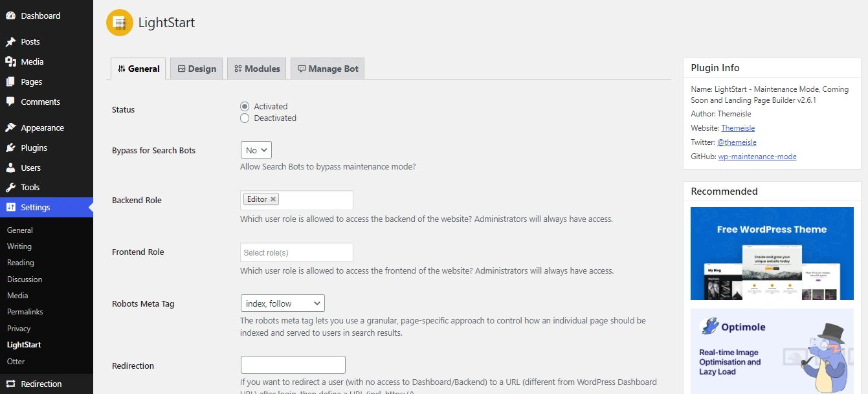Open the Frontend Role select field

(296, 252)
